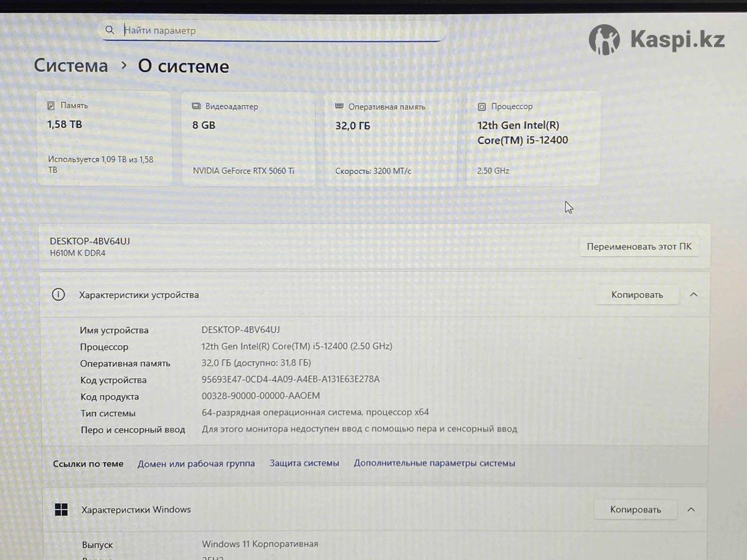Click the chip icon beside "Процессор"
Image resolution: width=747 pixels, height=560 pixels.
(482, 106)
